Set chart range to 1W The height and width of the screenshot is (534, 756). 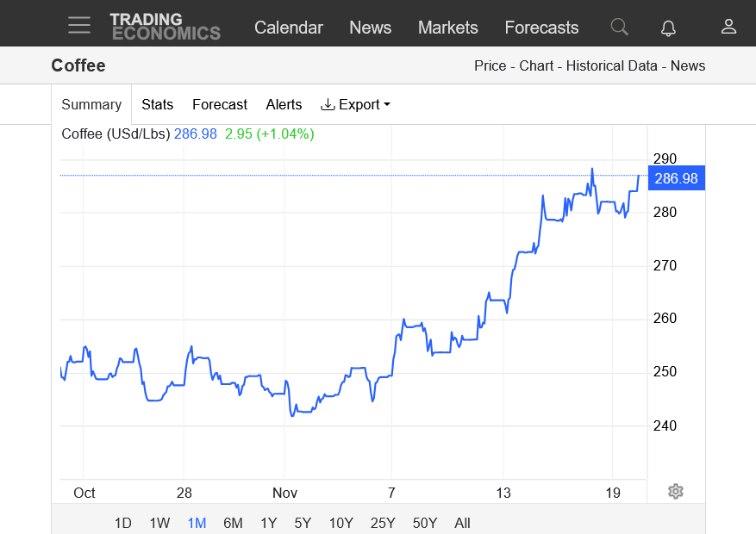tap(159, 523)
